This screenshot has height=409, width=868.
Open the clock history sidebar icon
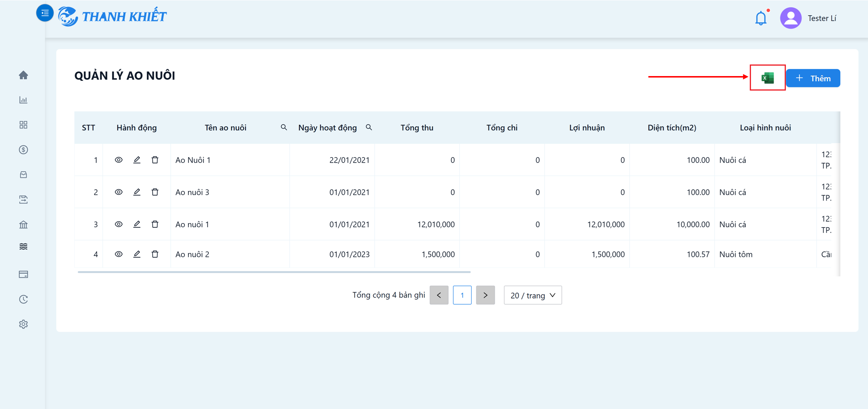pos(24,299)
